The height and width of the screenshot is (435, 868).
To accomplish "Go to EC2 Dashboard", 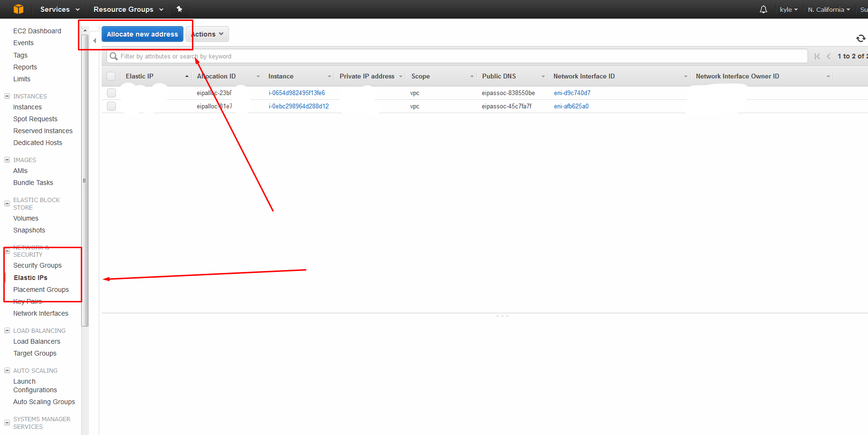I will [37, 31].
